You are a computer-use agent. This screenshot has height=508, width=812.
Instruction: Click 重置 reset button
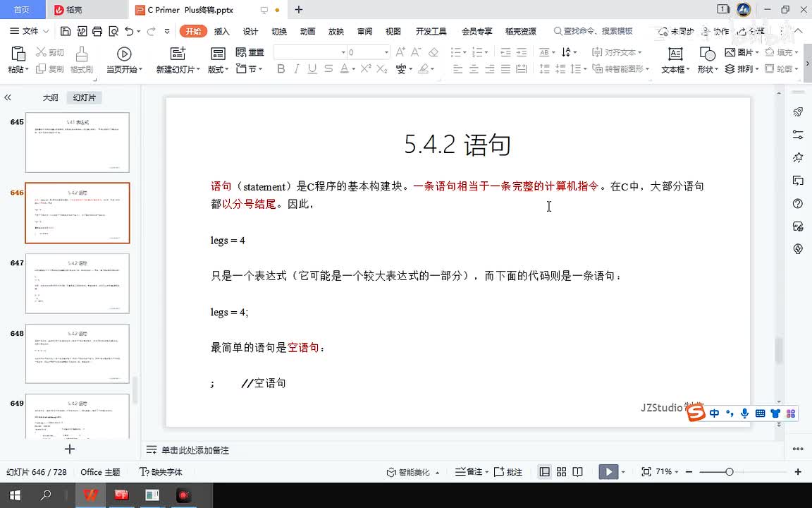click(x=250, y=52)
